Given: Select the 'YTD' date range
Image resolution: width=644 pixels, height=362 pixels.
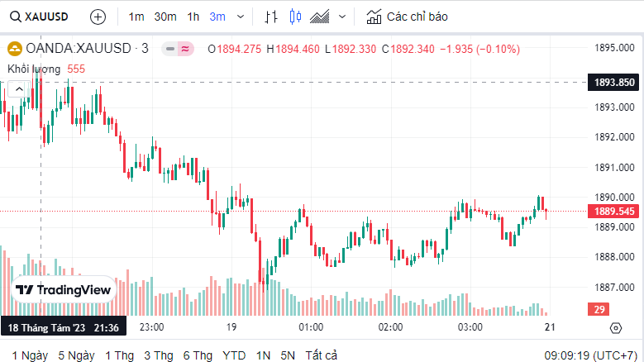Looking at the screenshot, I should [x=234, y=355].
